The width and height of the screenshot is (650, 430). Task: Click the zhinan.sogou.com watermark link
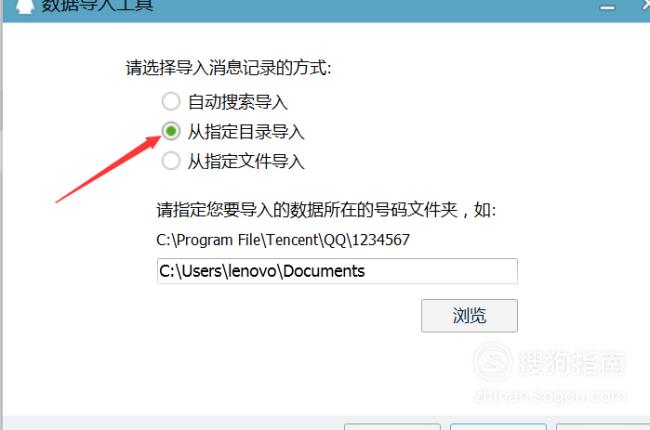pyautogui.click(x=550, y=395)
